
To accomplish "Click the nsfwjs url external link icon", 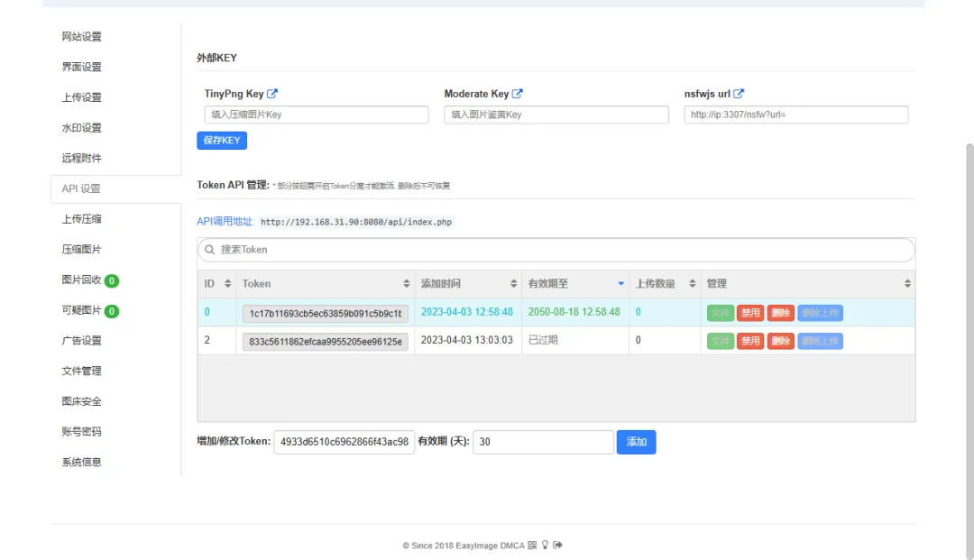I will [739, 94].
